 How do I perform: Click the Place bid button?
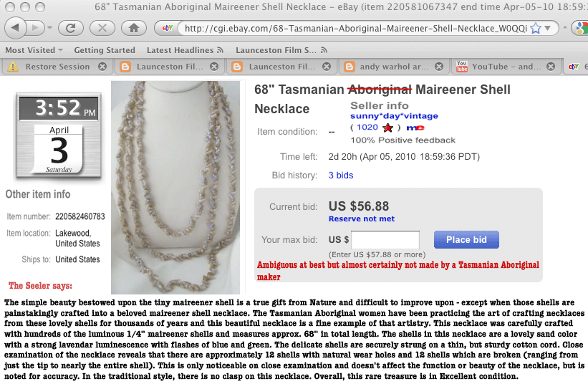point(466,239)
